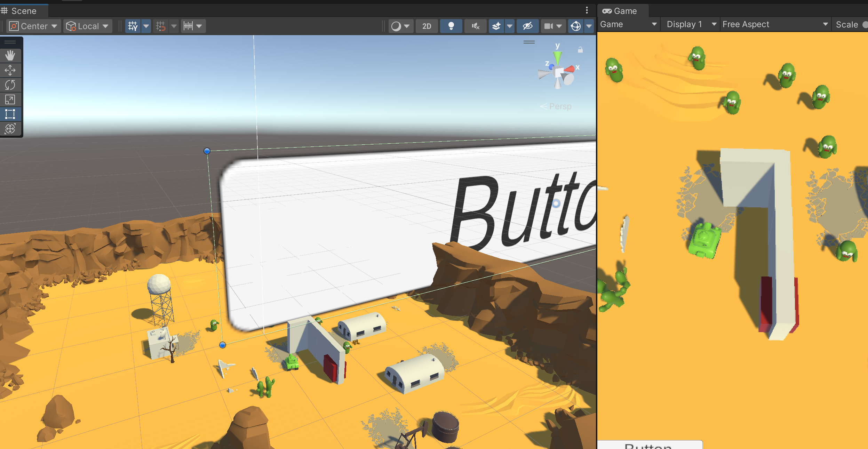The height and width of the screenshot is (449, 868).
Task: Click the scene orientation gizmo lock
Action: 580,50
